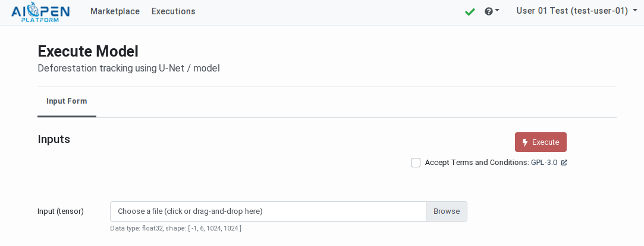This screenshot has height=246, width=644.
Task: Tick the Accept Terms and Conditions checkbox
Action: [x=416, y=163]
